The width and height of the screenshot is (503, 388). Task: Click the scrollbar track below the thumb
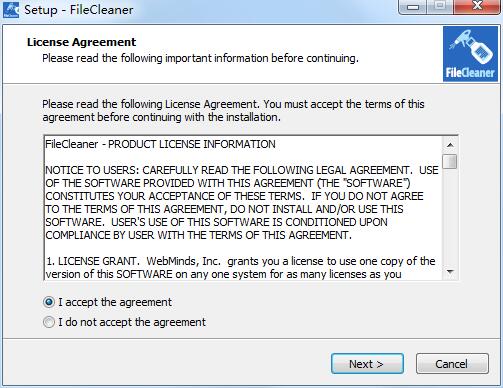click(450, 217)
